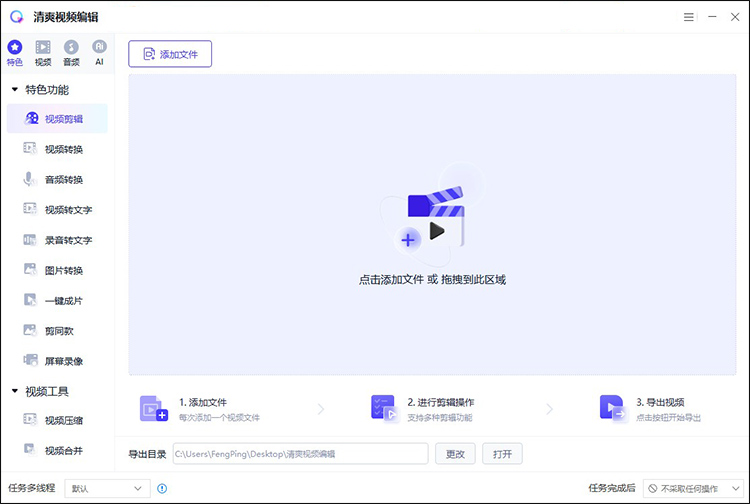Viewport: 750px width, 504px height.
Task: Click the 打开 button
Action: [x=502, y=454]
